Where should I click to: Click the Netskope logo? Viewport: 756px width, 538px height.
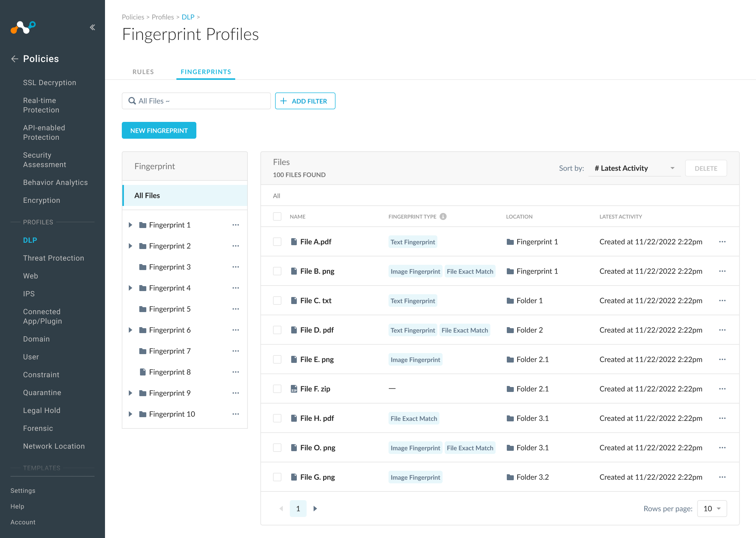point(23,27)
